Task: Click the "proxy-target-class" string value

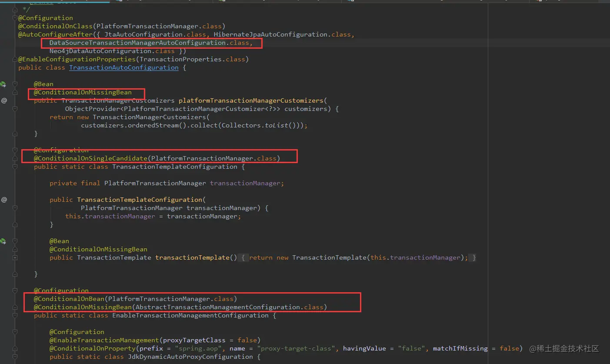Action: [296, 348]
